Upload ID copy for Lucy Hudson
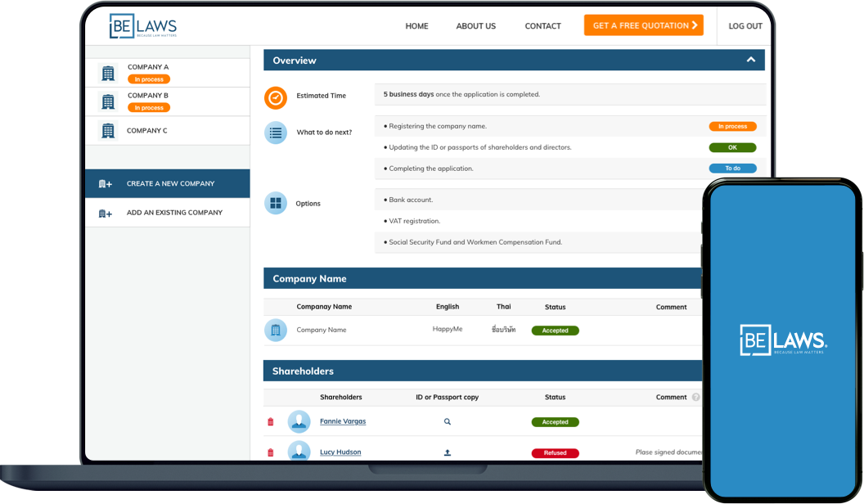 click(x=448, y=452)
